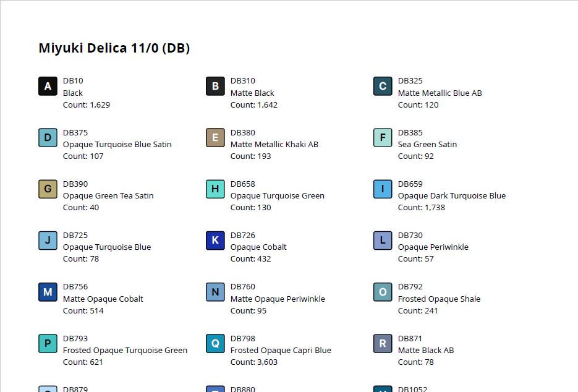Screen dimensions: 578x392
Task: Select the light blue swatch labeled J
Action: pos(48,241)
